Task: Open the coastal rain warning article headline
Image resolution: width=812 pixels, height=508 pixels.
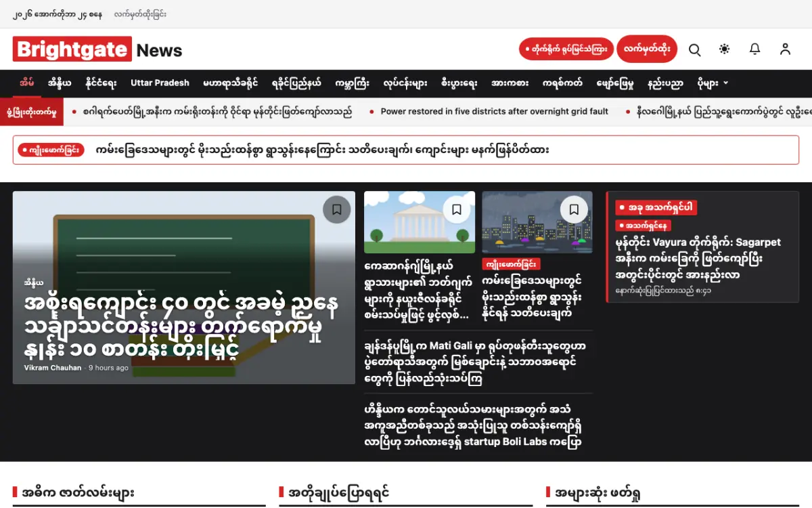Action: [x=532, y=297]
